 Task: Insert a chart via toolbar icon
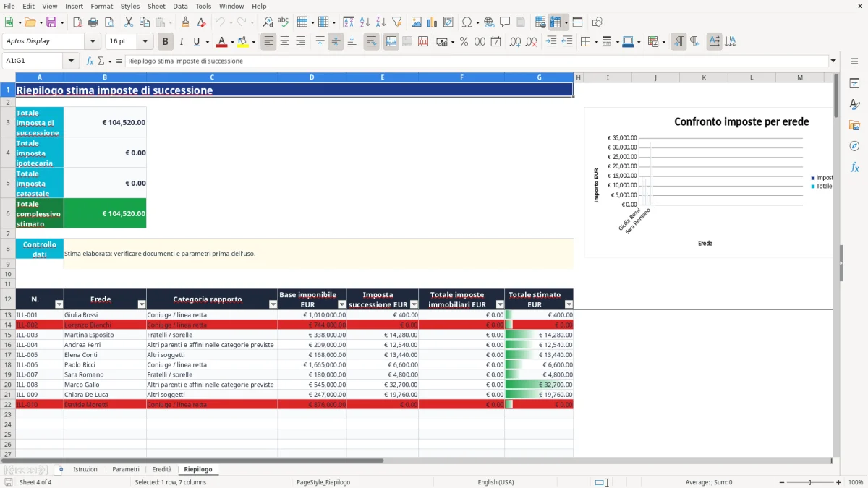pos(433,22)
